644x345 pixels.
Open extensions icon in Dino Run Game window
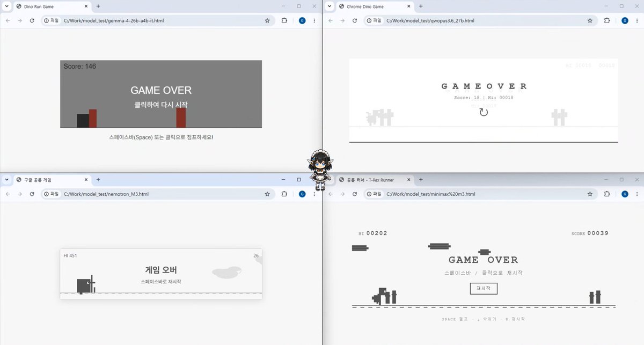pyautogui.click(x=284, y=20)
